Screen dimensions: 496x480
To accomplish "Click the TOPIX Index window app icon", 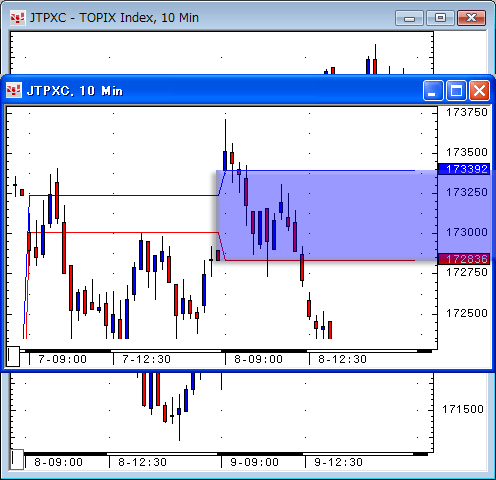I will [x=17, y=18].
